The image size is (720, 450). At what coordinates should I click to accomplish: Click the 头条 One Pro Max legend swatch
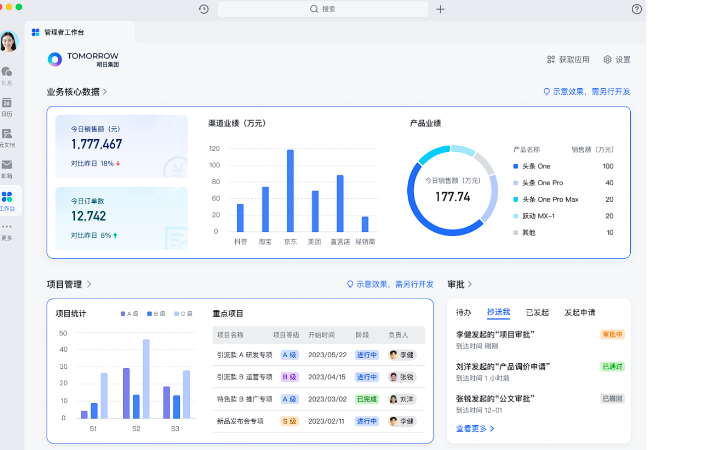click(x=516, y=199)
